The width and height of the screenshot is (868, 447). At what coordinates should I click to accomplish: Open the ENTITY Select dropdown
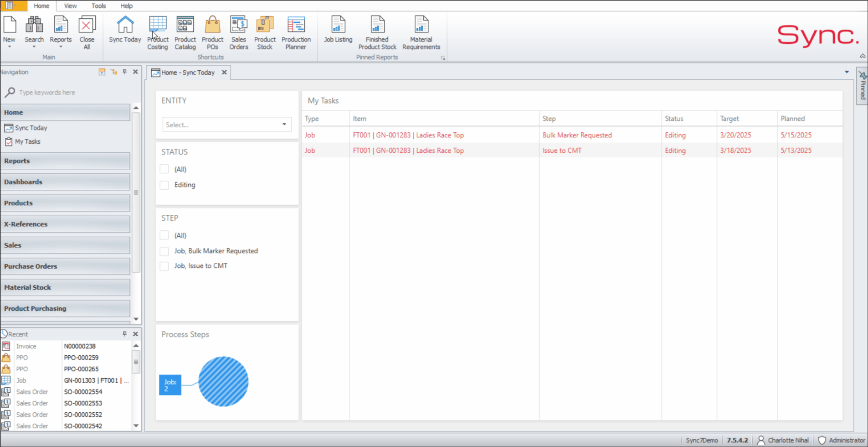[x=227, y=125]
